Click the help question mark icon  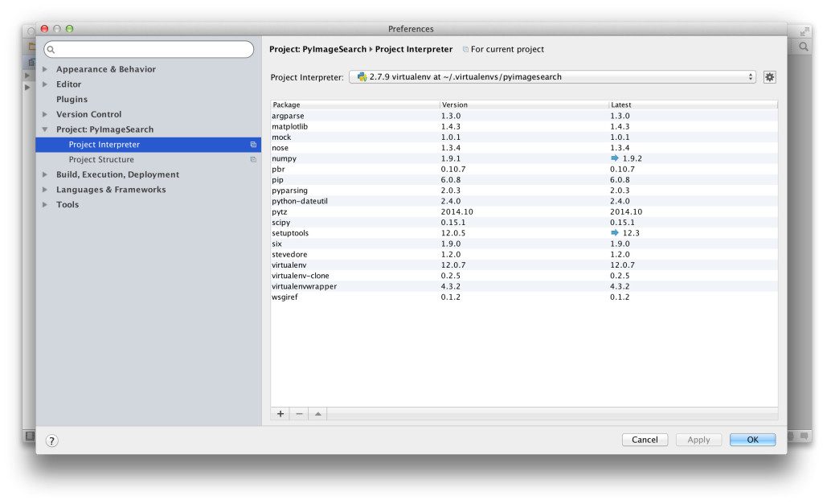coord(52,440)
